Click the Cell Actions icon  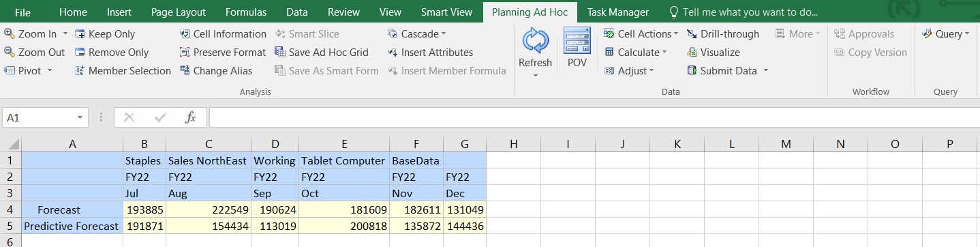609,33
